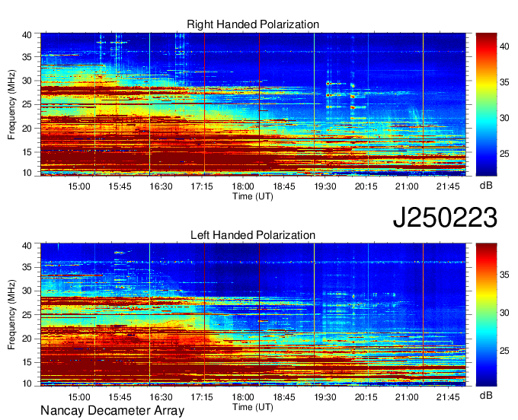Click the 19:30 tick under Left Handed plot

pos(325,397)
